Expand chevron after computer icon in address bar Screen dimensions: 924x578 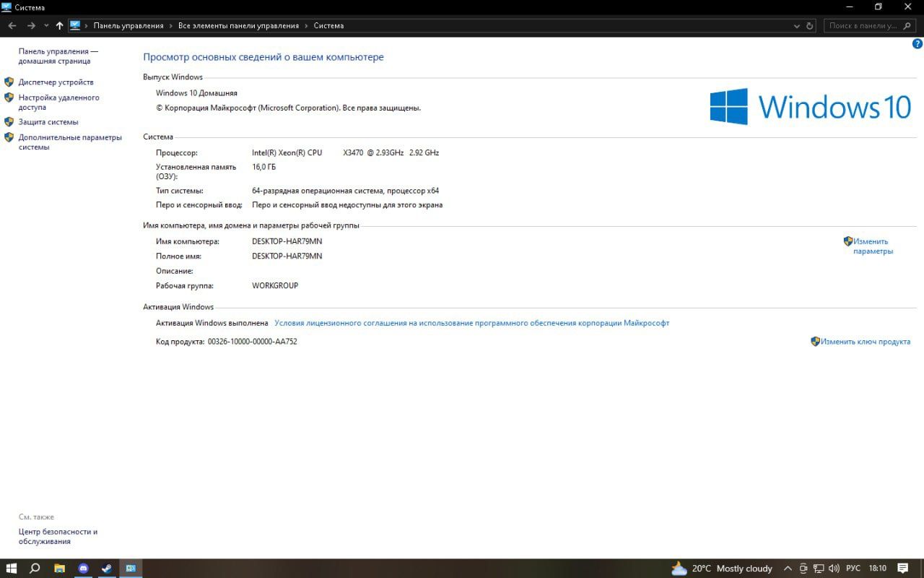(x=87, y=25)
